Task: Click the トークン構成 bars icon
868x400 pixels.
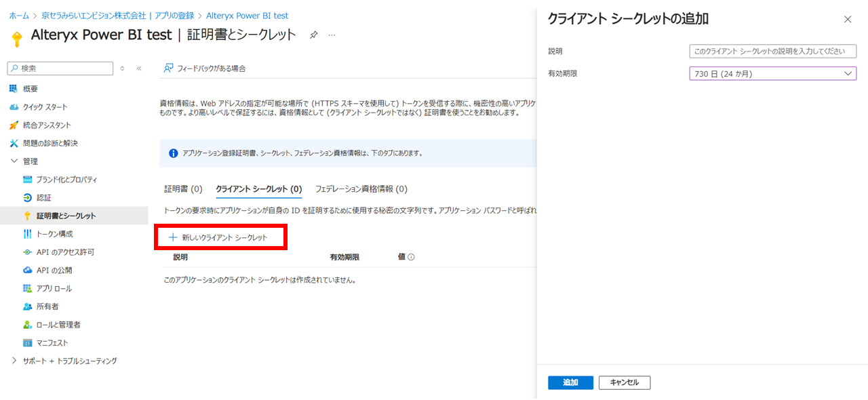Action: click(x=28, y=234)
